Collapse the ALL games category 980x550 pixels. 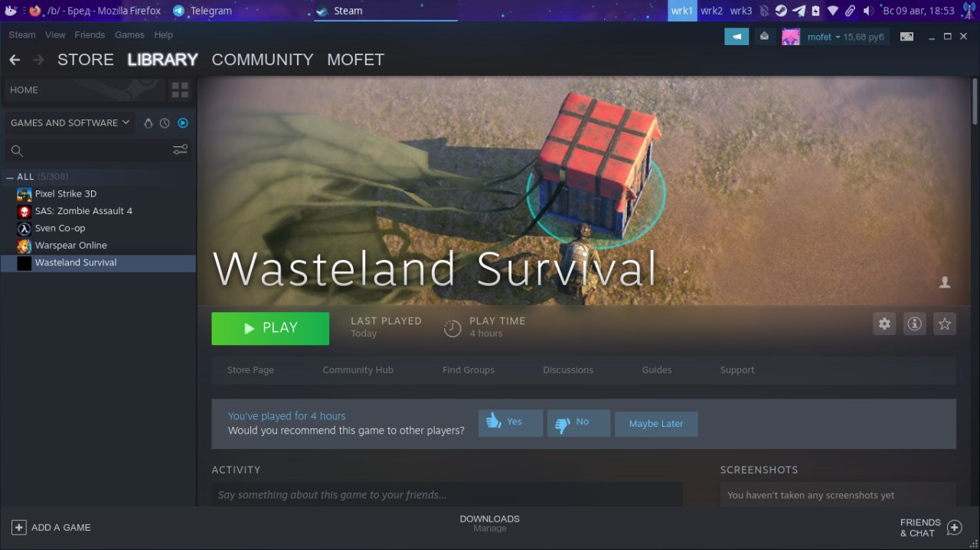(10, 177)
